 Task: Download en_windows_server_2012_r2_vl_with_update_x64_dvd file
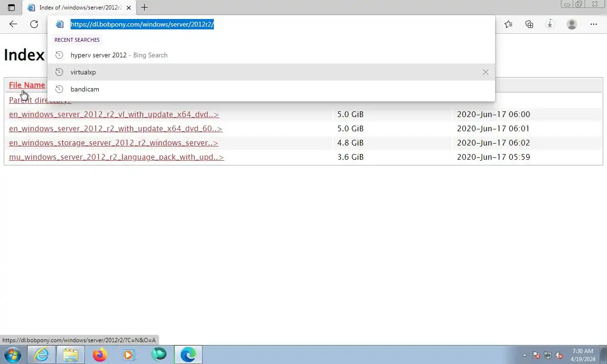point(114,114)
